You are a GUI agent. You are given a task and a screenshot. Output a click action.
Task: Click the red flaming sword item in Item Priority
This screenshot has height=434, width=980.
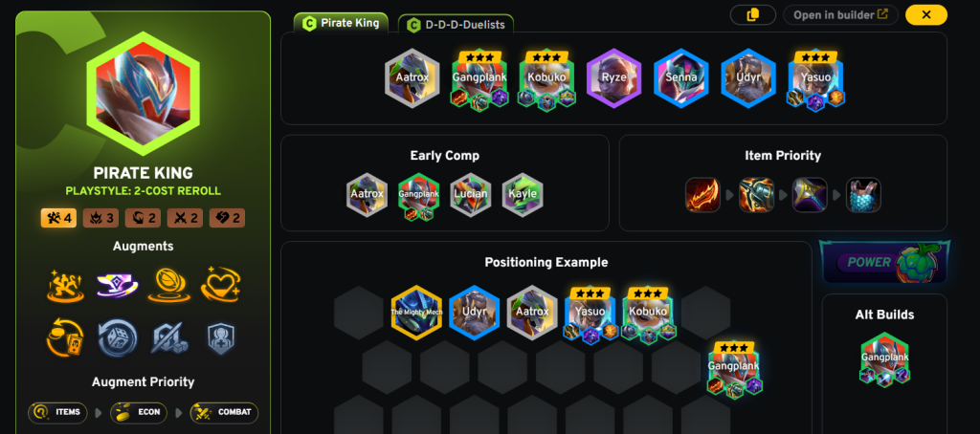[702, 195]
